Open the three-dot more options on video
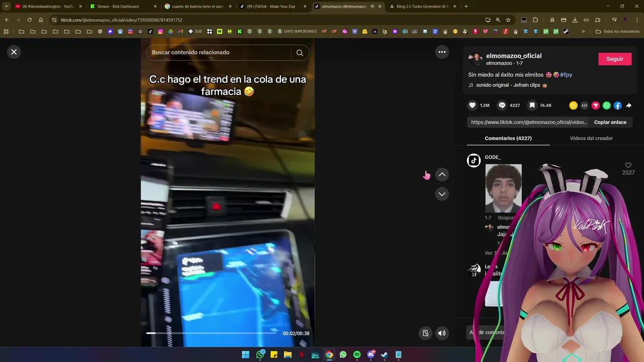The width and height of the screenshot is (644, 362). click(x=442, y=52)
